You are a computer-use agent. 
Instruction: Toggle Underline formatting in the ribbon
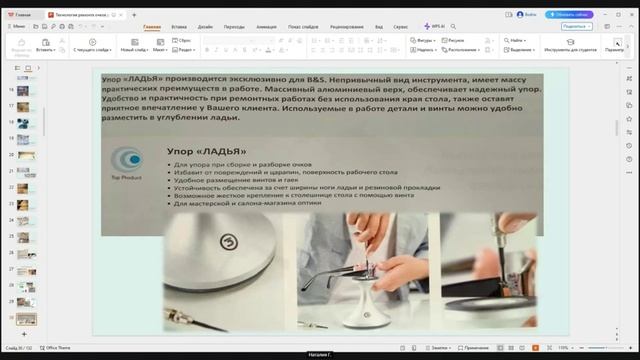click(x=226, y=50)
